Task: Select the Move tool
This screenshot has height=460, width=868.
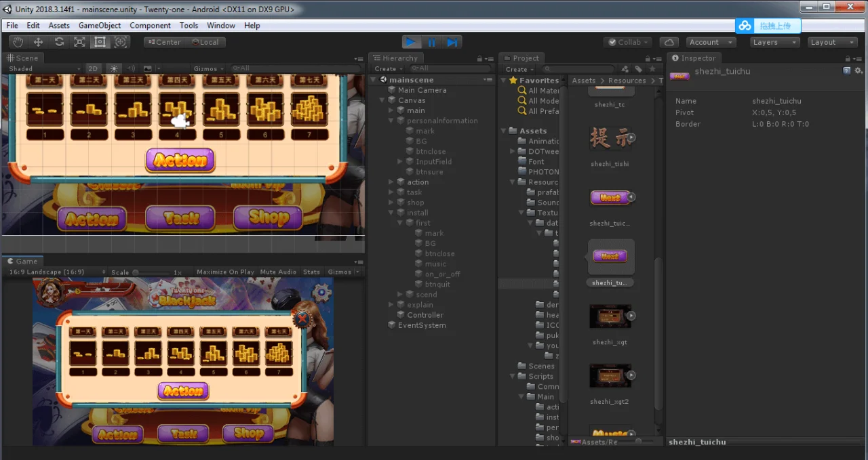Action: click(39, 42)
